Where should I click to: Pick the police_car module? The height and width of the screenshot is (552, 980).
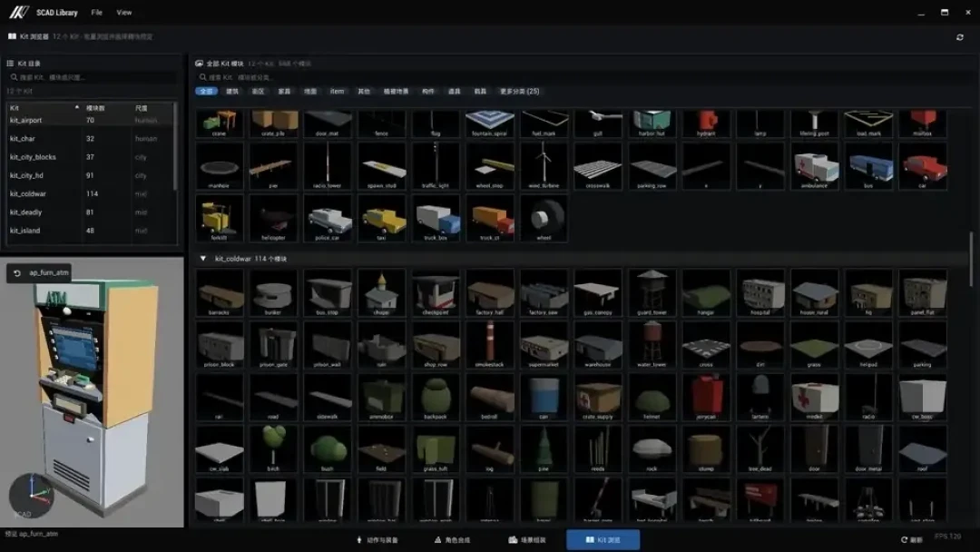pyautogui.click(x=328, y=218)
